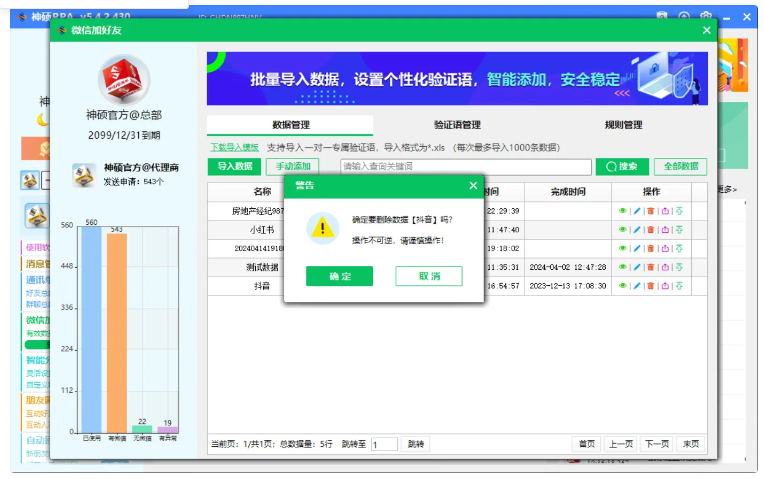The image size is (764, 479).
Task: Run a search with the 搜索 button
Action: point(622,167)
